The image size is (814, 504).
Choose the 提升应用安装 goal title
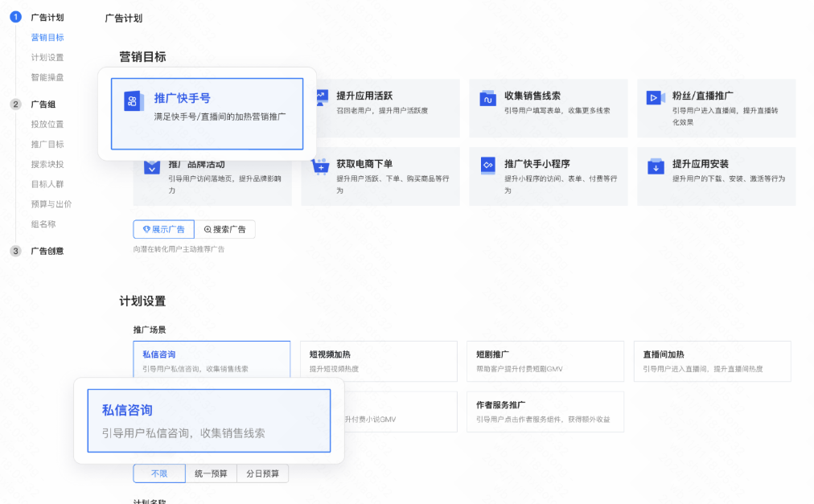pos(701,163)
